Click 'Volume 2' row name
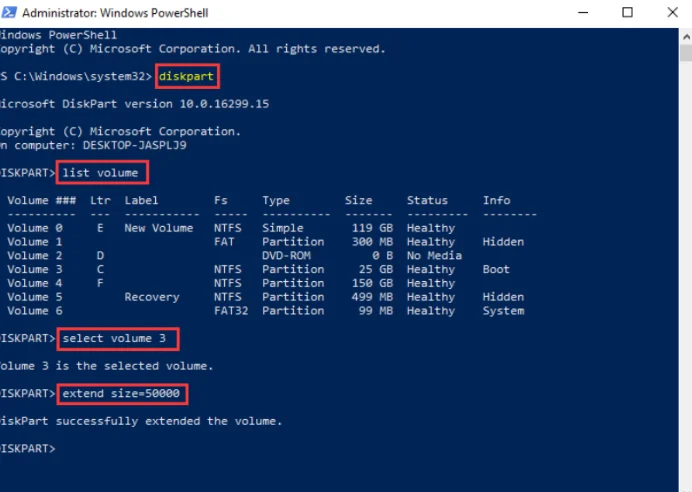 point(35,255)
